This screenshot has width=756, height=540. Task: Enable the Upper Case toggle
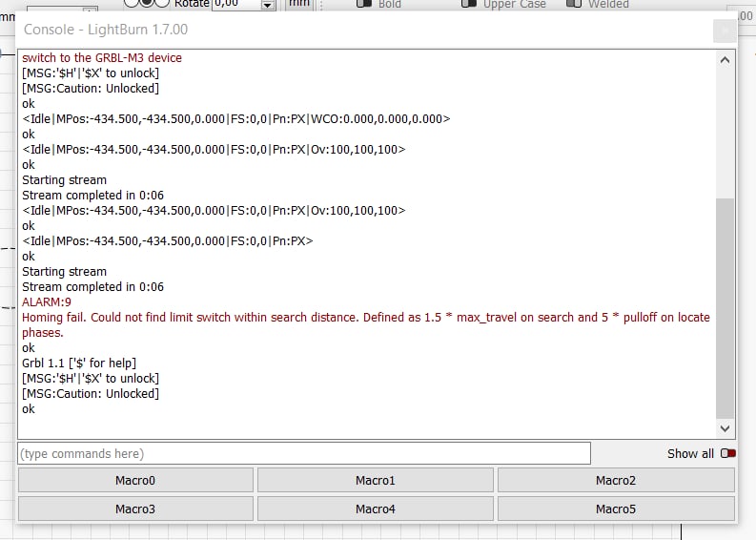(x=468, y=4)
